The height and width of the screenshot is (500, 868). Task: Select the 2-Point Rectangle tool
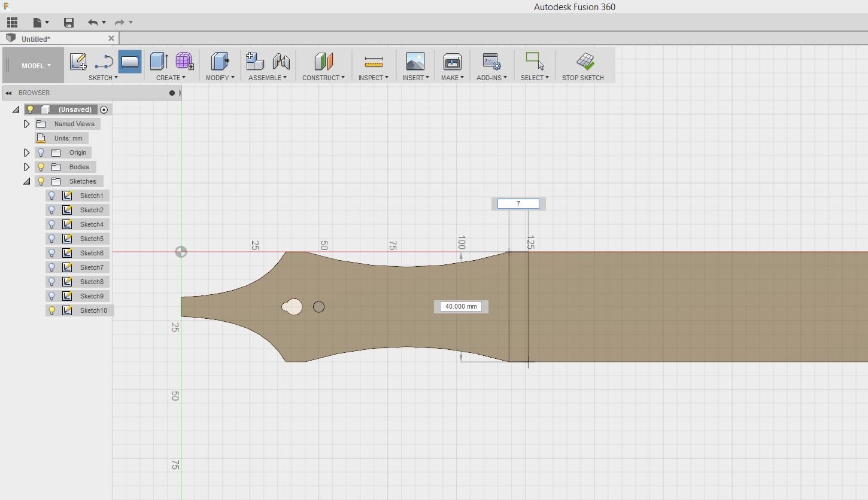pos(130,62)
